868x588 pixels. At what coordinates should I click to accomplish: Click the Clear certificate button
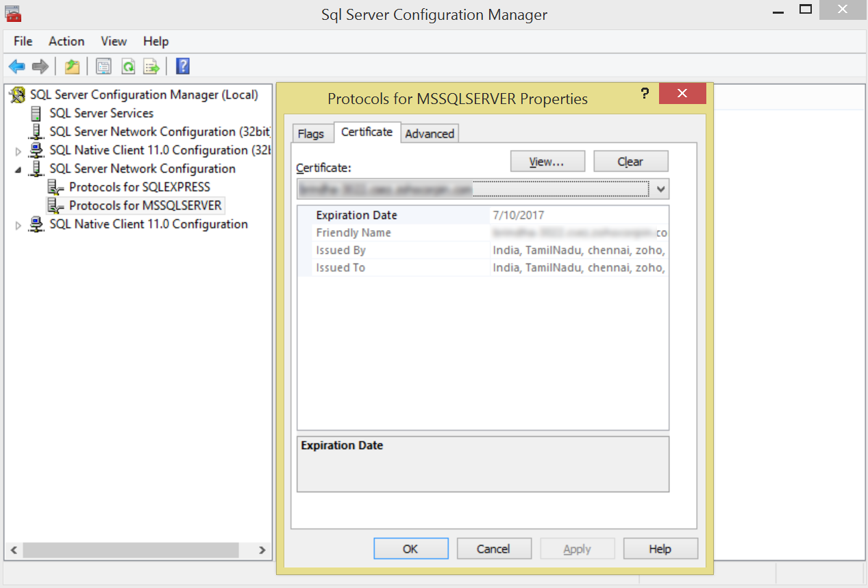pyautogui.click(x=630, y=162)
